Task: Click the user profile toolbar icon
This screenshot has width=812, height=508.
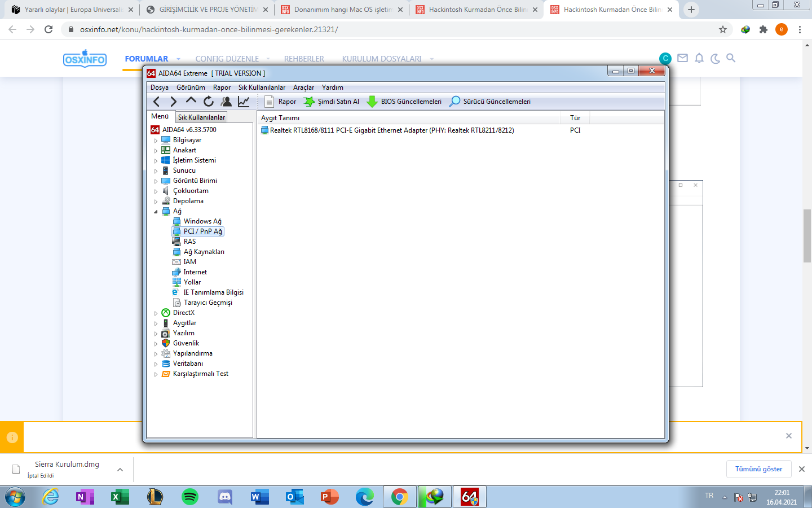Action: pyautogui.click(x=226, y=102)
